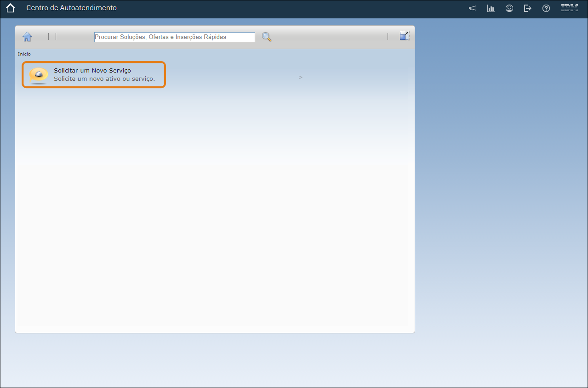Expand the service row using the > chevron
This screenshot has height=388, width=588.
tap(301, 77)
